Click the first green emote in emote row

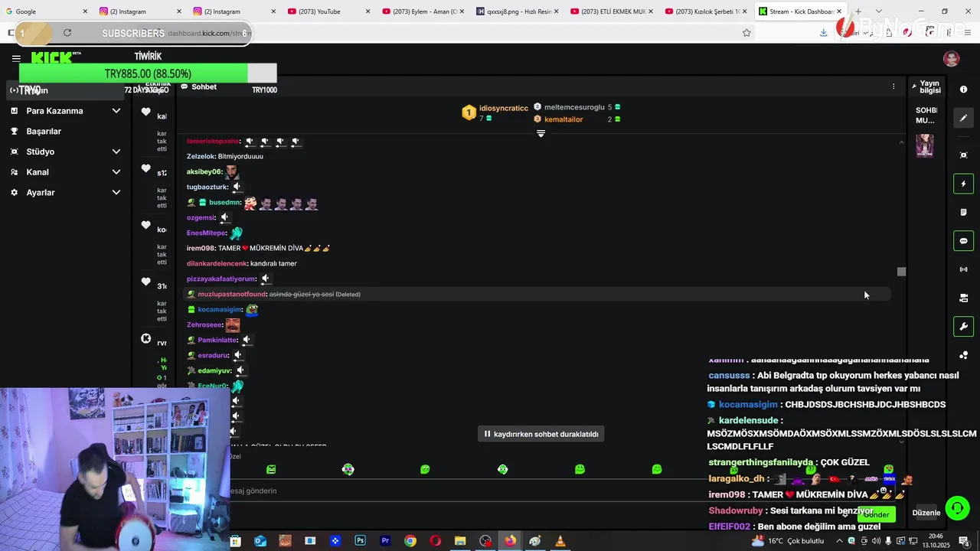click(x=271, y=469)
